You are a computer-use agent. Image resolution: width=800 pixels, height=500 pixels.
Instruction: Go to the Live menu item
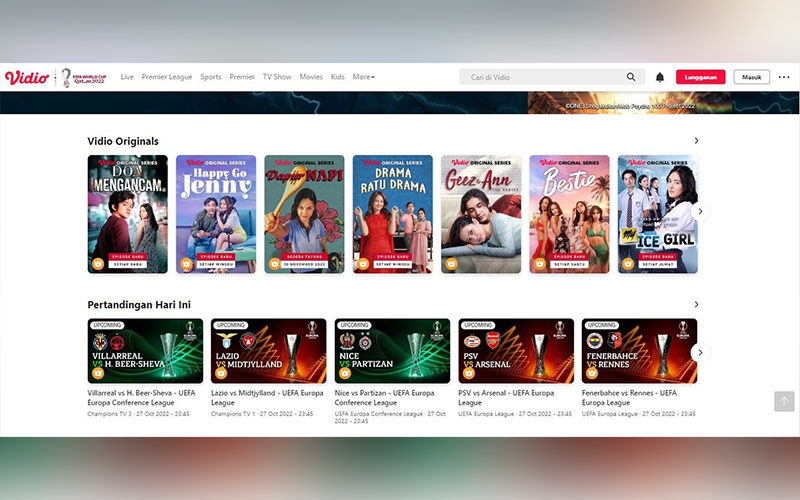click(x=127, y=77)
